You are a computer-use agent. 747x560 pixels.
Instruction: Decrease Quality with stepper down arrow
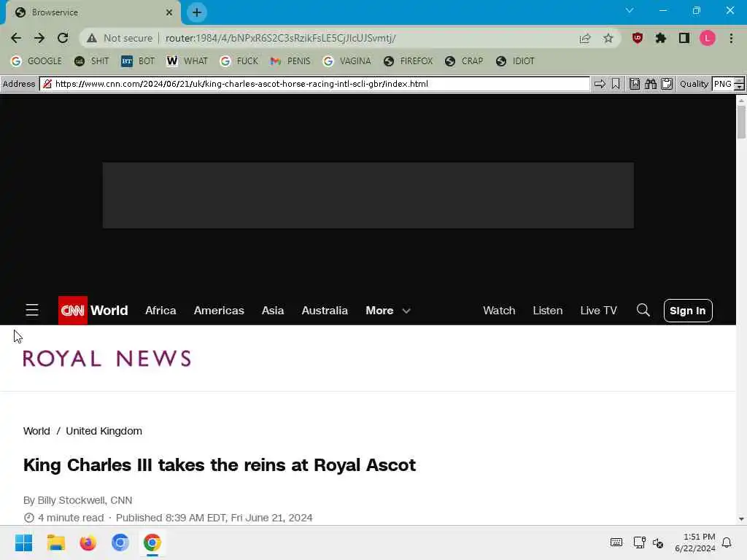[739, 87]
